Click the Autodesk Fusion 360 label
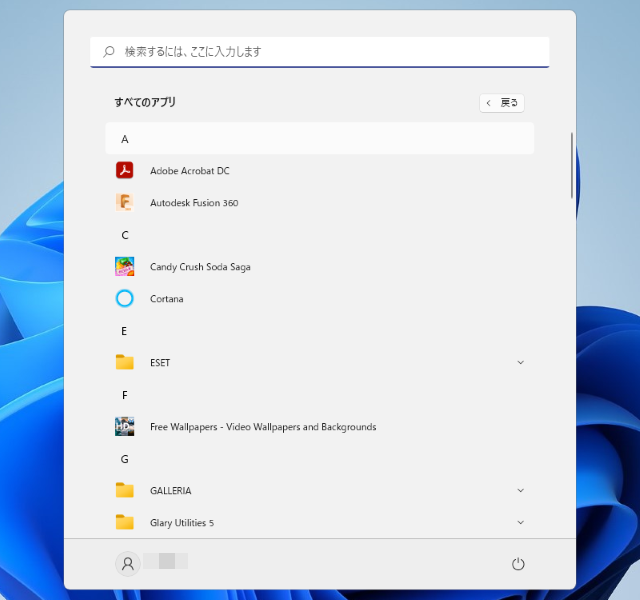The image size is (640, 600). (x=194, y=202)
